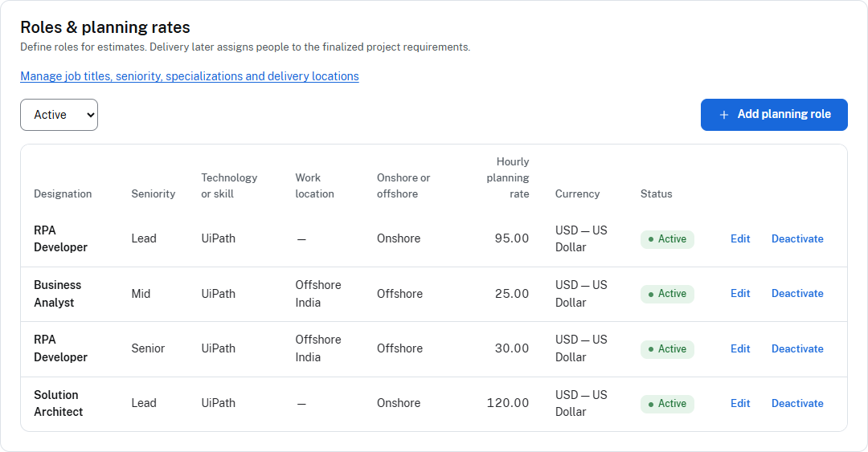Image resolution: width=868 pixels, height=452 pixels.
Task: Click the plus icon on Add planning role
Action: pyautogui.click(x=723, y=115)
